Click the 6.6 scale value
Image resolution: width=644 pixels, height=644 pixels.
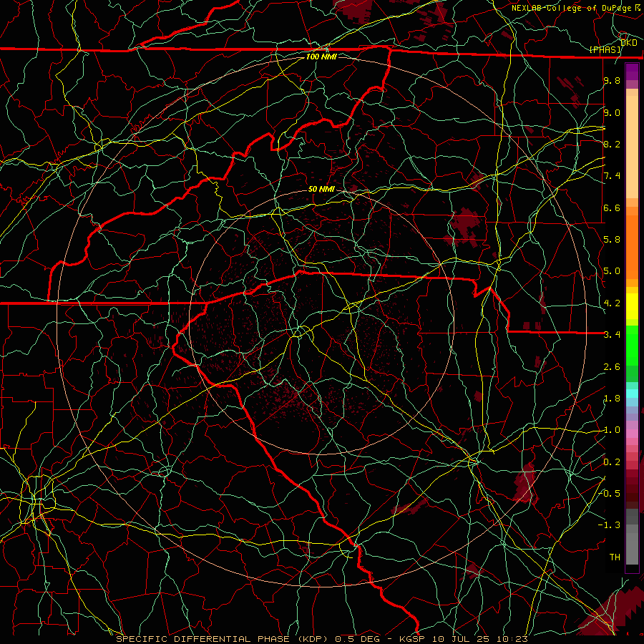[612, 208]
